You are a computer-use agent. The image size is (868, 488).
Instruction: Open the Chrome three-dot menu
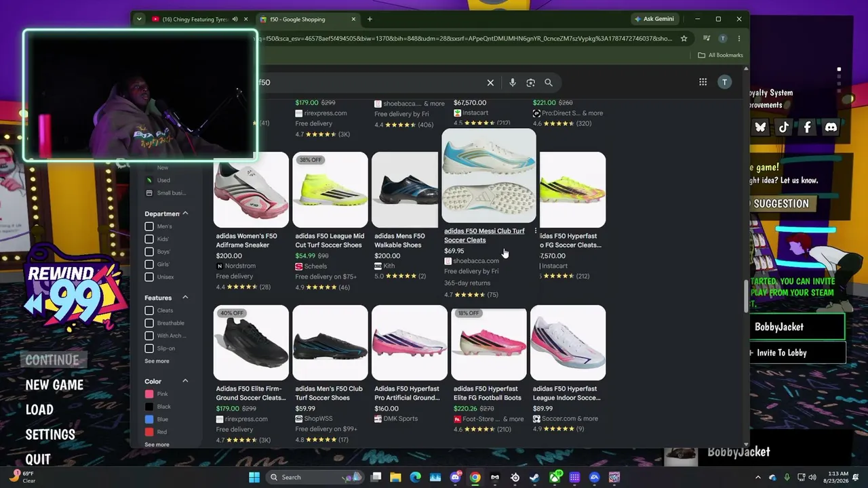tap(739, 39)
